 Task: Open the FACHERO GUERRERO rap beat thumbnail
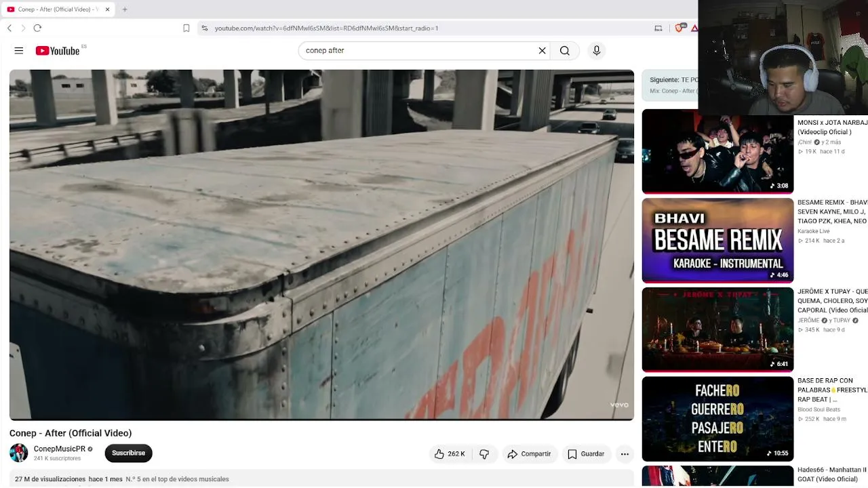coord(717,419)
